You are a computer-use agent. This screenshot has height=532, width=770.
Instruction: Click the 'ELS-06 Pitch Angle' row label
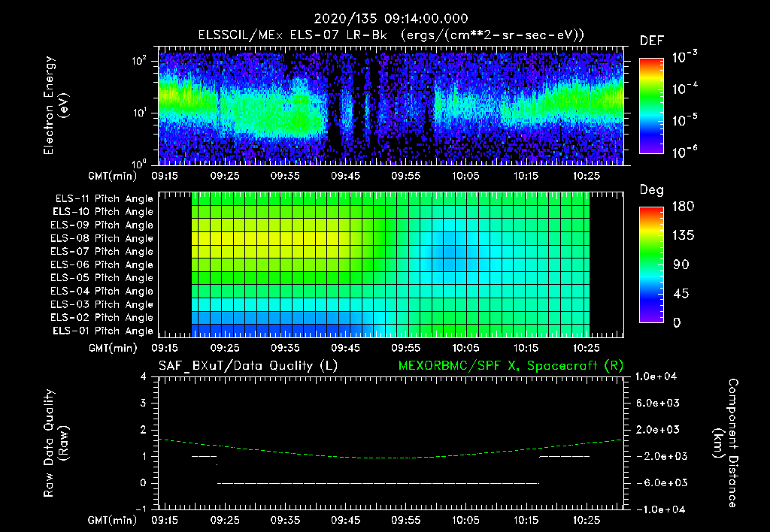pos(102,264)
